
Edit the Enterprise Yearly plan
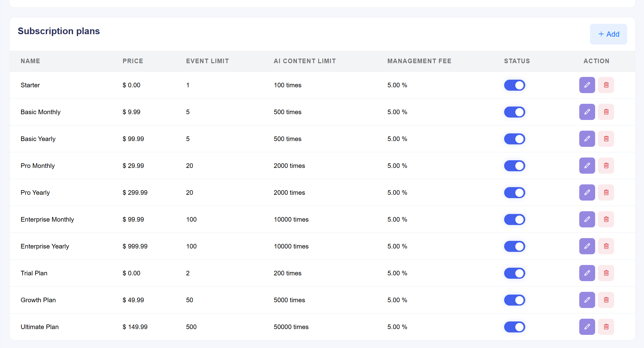pyautogui.click(x=587, y=246)
